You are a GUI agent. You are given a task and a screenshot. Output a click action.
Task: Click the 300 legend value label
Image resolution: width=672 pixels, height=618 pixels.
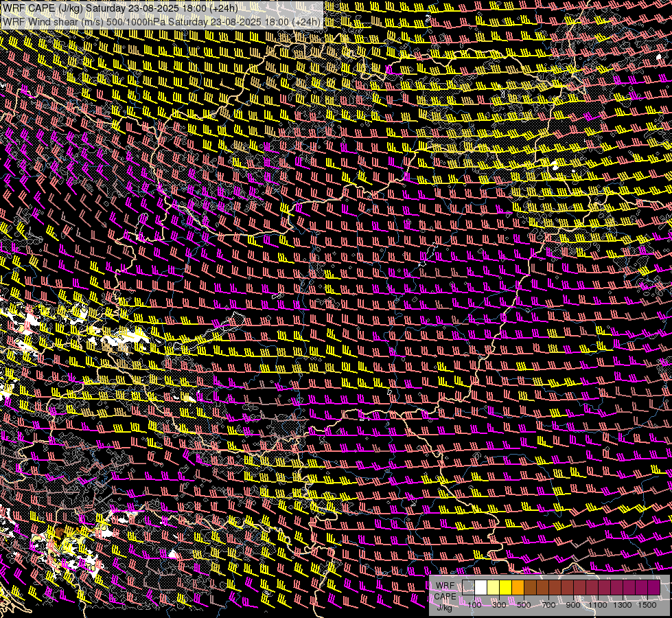point(499,605)
